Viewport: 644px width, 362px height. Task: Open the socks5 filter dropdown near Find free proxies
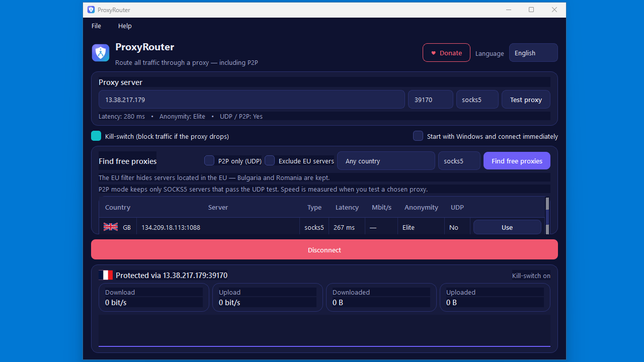[459, 161]
